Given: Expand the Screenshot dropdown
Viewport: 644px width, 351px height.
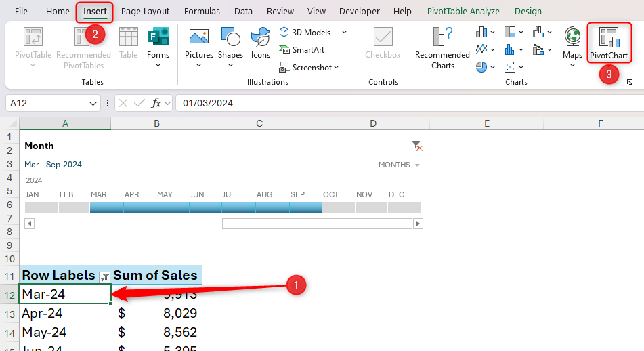Looking at the screenshot, I should (x=336, y=68).
